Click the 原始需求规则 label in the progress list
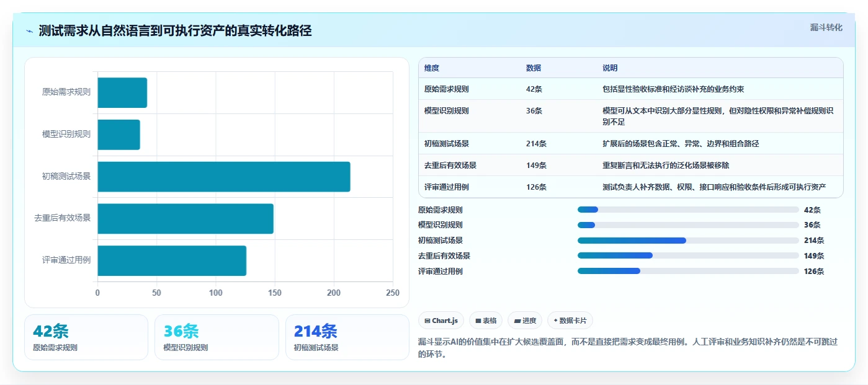868x385 pixels. pyautogui.click(x=441, y=210)
